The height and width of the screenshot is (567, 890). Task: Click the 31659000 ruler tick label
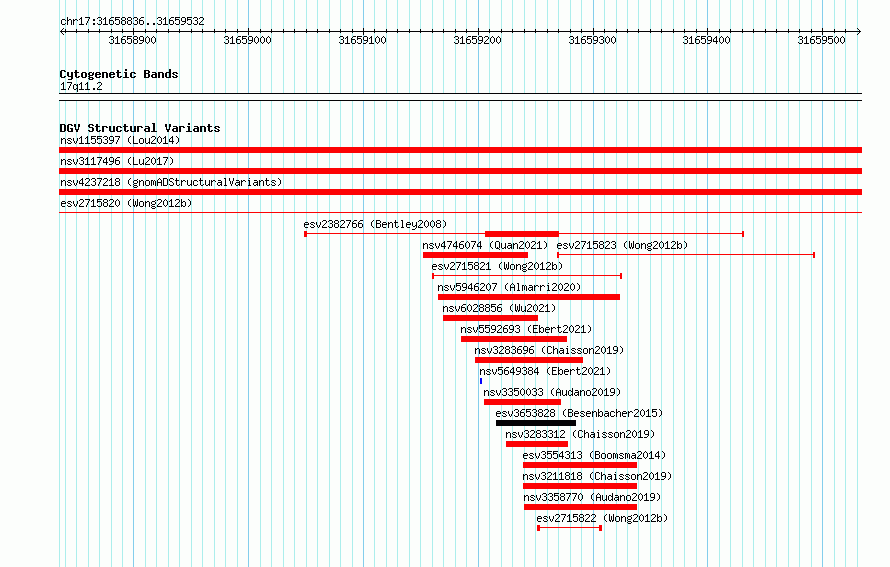pyautogui.click(x=247, y=40)
